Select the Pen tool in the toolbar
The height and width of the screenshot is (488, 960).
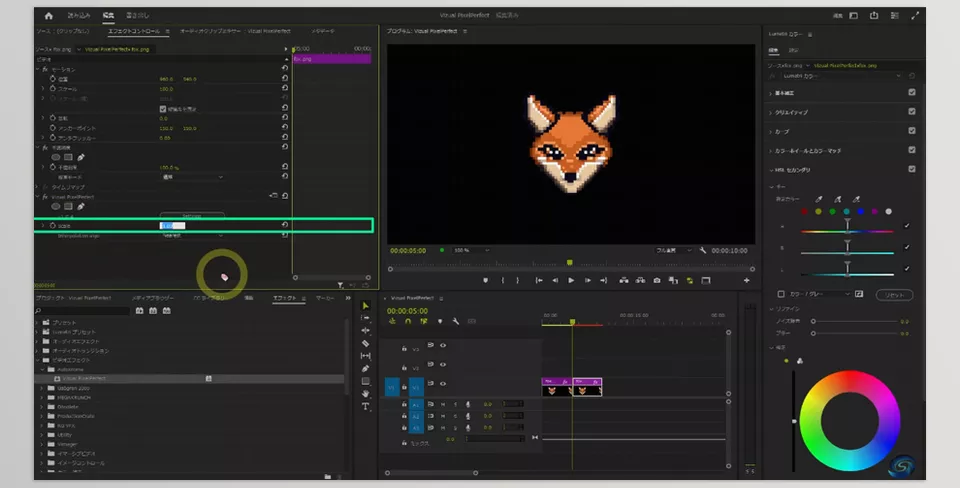click(366, 369)
